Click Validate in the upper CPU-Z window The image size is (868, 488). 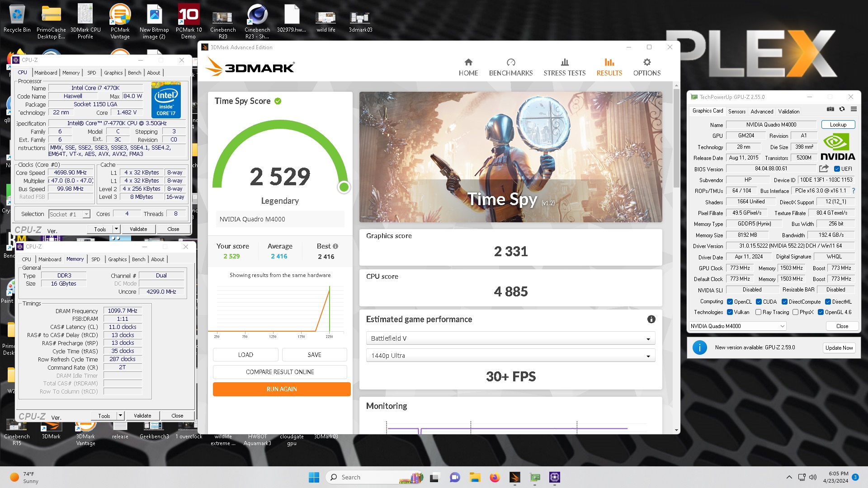tap(138, 229)
